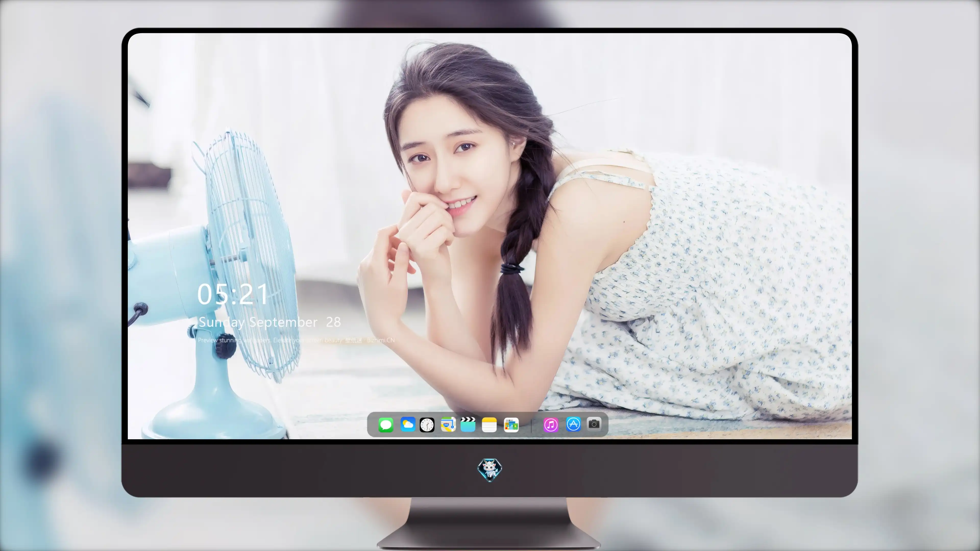Open the yellow Notes app

pos(489,425)
